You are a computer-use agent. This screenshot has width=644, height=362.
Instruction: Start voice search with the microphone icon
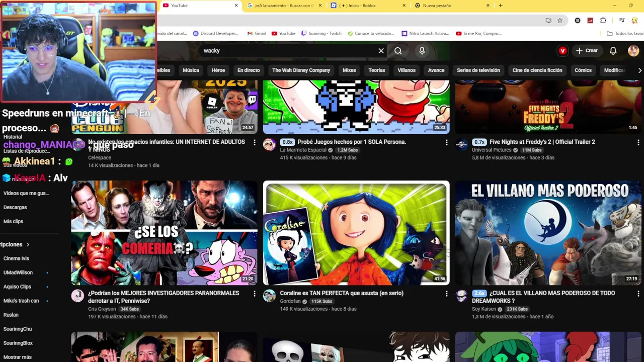[422, 51]
